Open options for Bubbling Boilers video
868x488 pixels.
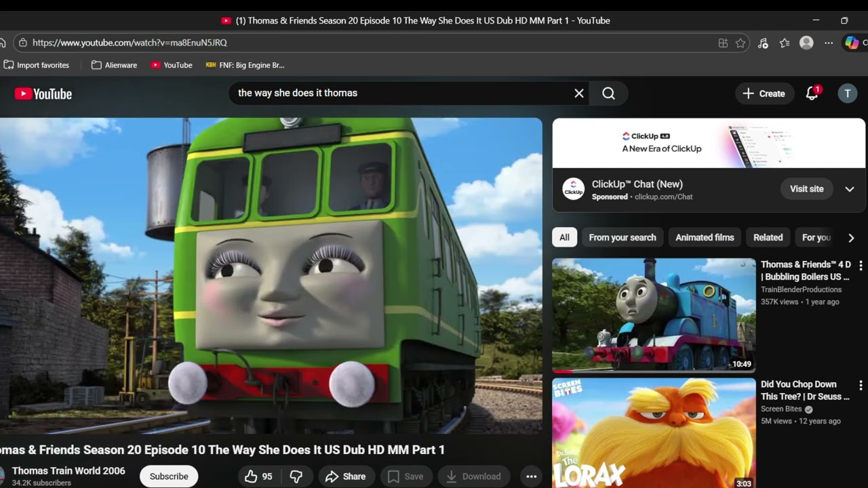861,266
